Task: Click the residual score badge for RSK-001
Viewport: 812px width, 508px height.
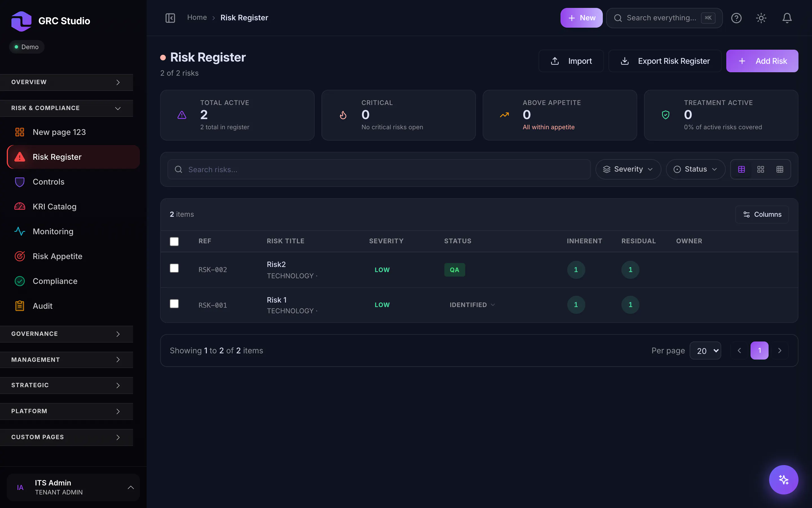Action: (630, 305)
